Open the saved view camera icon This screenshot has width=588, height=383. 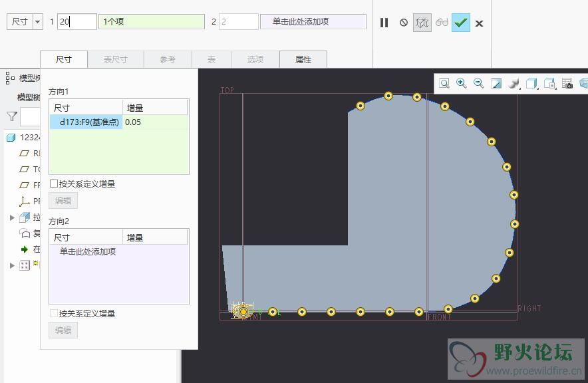(567, 83)
